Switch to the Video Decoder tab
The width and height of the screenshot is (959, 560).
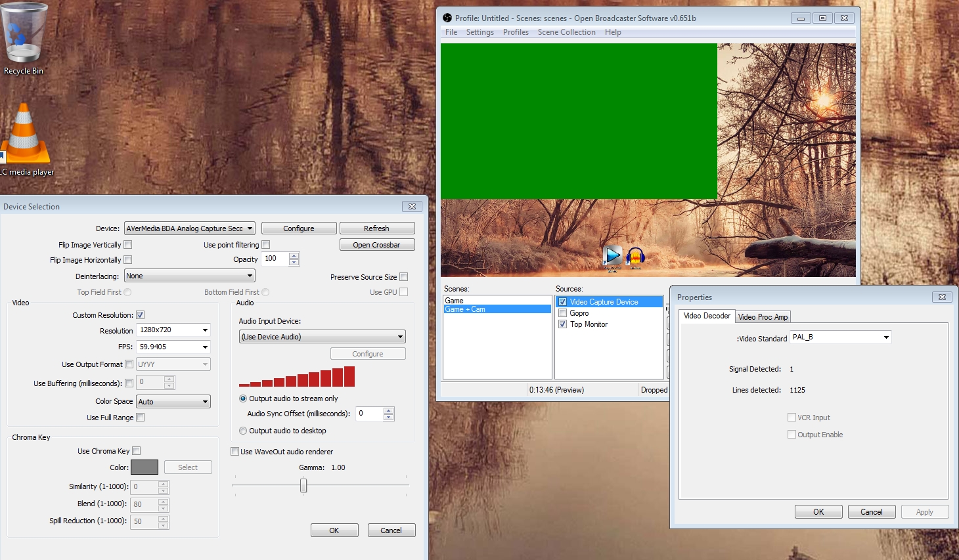coord(707,316)
